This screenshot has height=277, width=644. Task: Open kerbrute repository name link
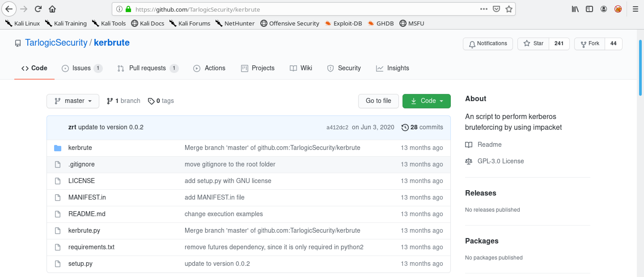click(112, 43)
